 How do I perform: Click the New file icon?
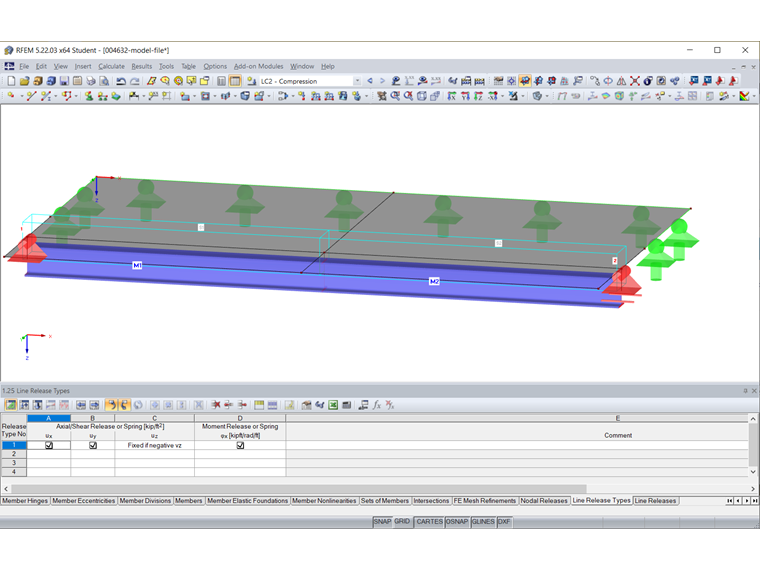[11, 81]
